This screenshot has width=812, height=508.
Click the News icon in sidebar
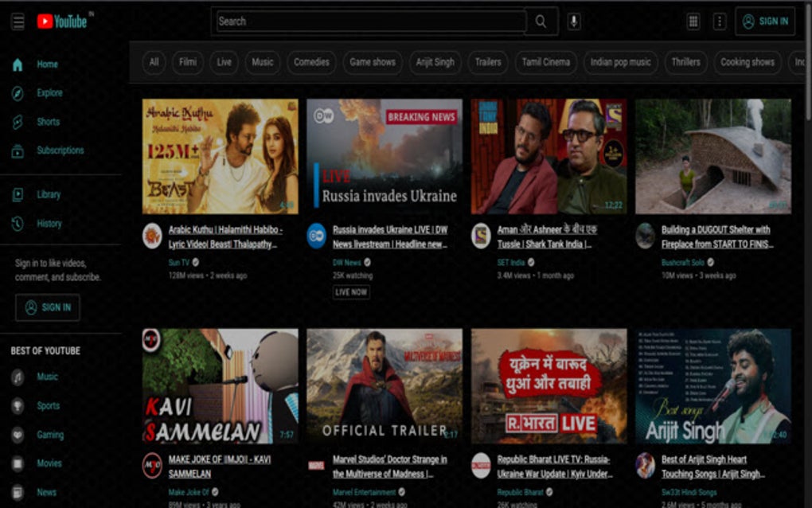[x=18, y=492]
